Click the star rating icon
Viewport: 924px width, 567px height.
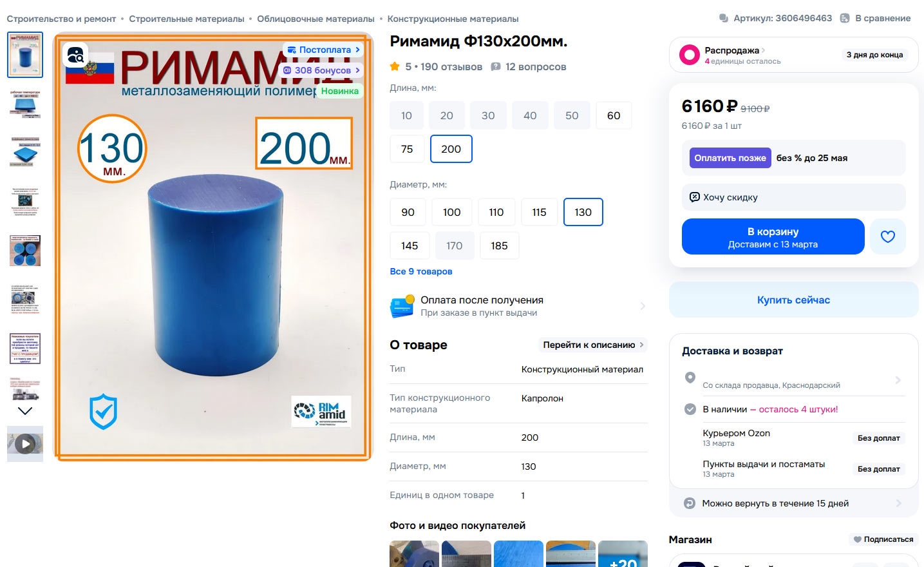pos(395,66)
